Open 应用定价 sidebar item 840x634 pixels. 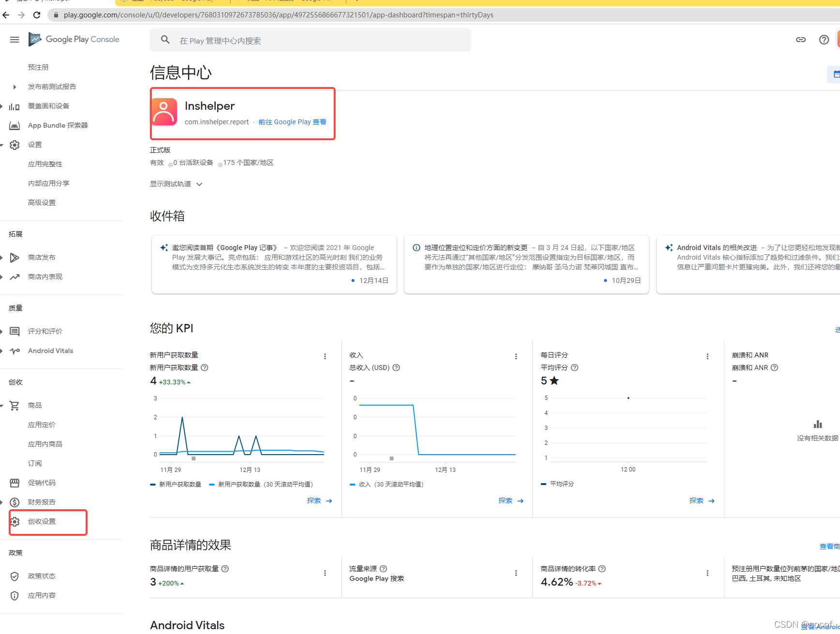pyautogui.click(x=42, y=425)
